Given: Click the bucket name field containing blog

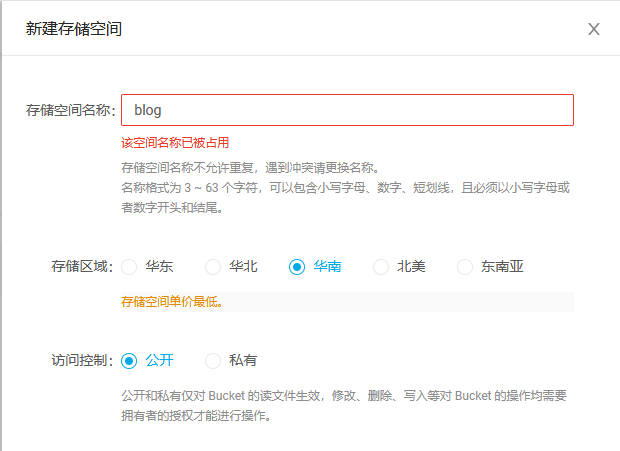Looking at the screenshot, I should pos(347,110).
